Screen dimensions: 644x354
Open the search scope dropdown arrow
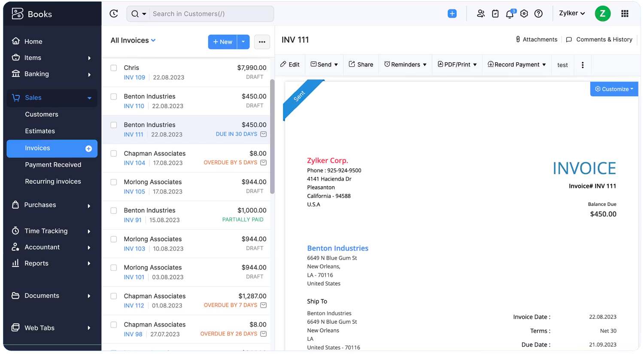click(x=144, y=14)
